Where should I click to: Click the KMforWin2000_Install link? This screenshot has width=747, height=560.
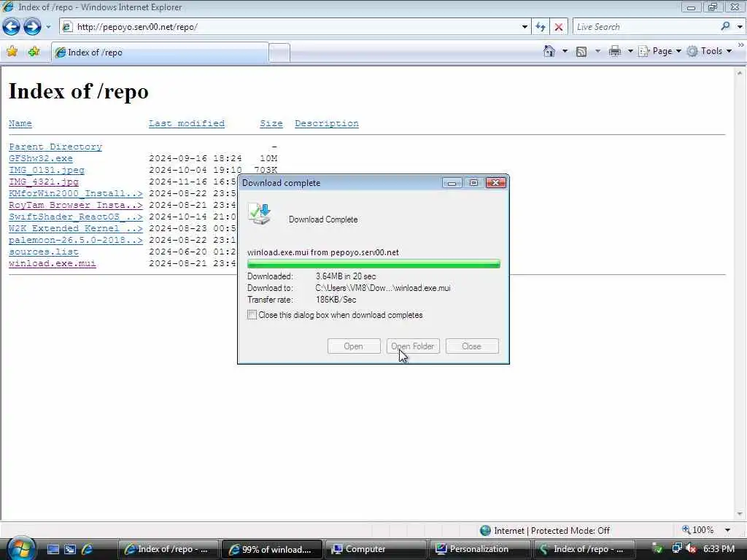[x=76, y=193]
